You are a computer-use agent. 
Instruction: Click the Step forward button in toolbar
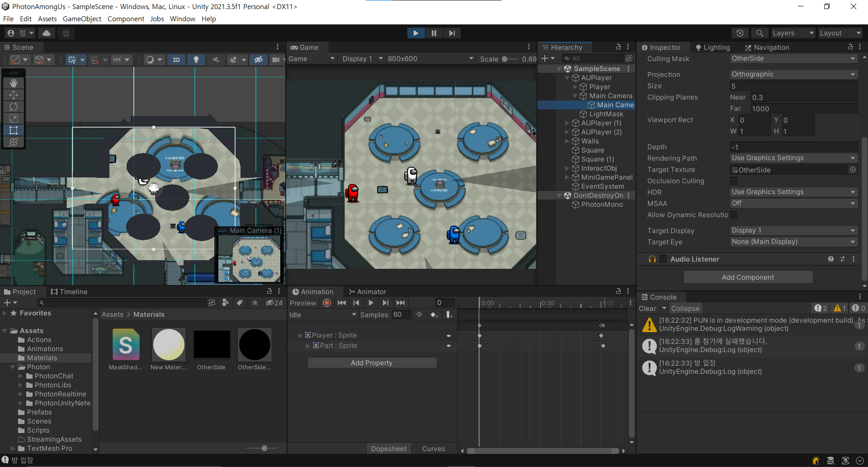(452, 33)
